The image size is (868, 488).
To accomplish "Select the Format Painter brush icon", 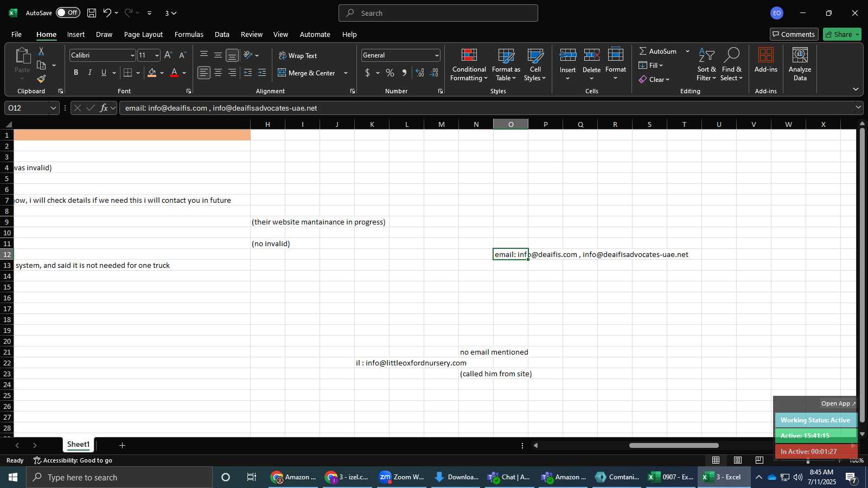I will tap(41, 79).
